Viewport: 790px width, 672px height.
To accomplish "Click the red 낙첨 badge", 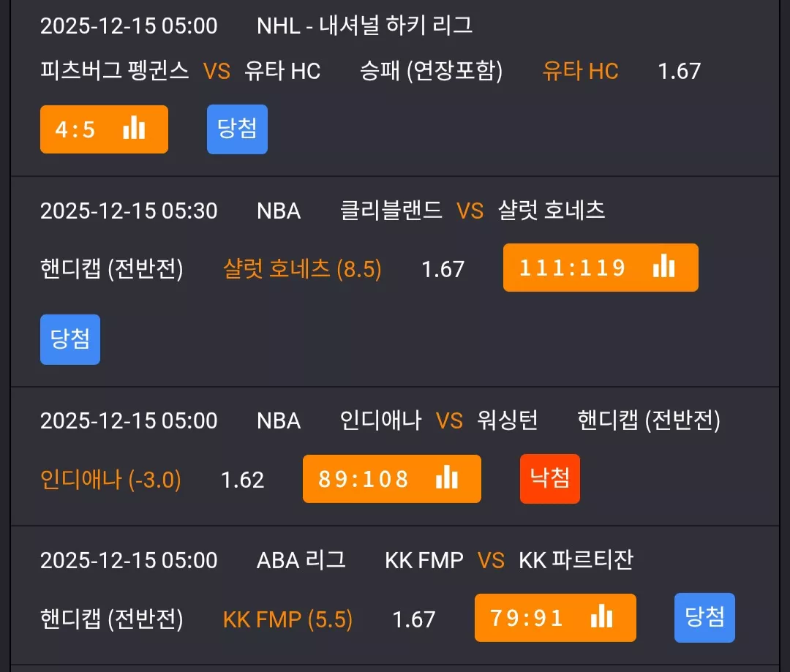I will (549, 478).
